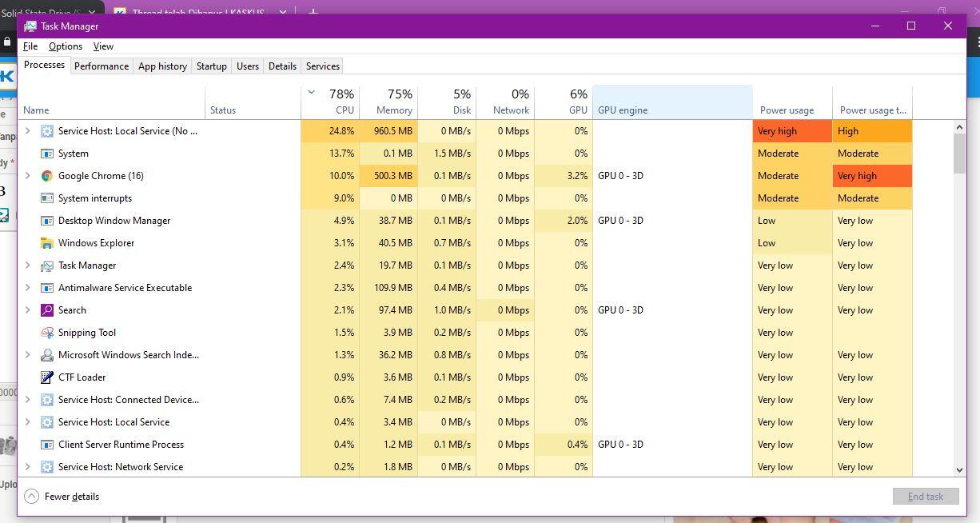Select the 24.8% CPU cell
The width and height of the screenshot is (980, 523).
tap(329, 131)
